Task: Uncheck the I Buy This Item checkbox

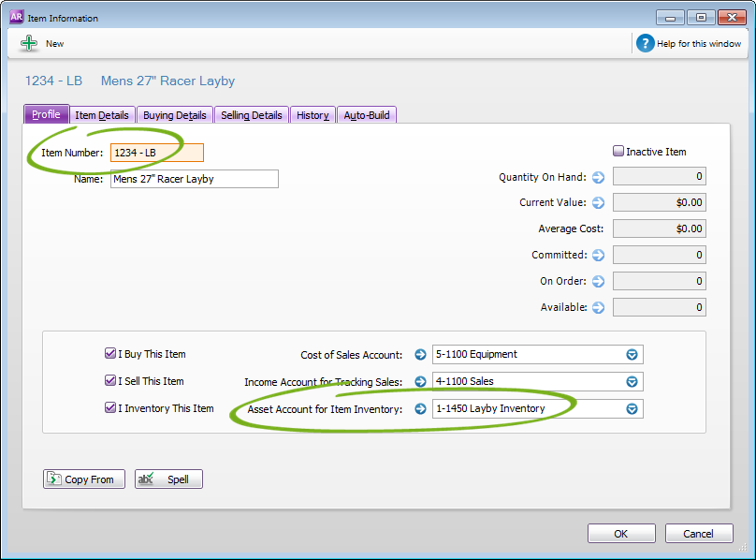Action: (x=109, y=354)
